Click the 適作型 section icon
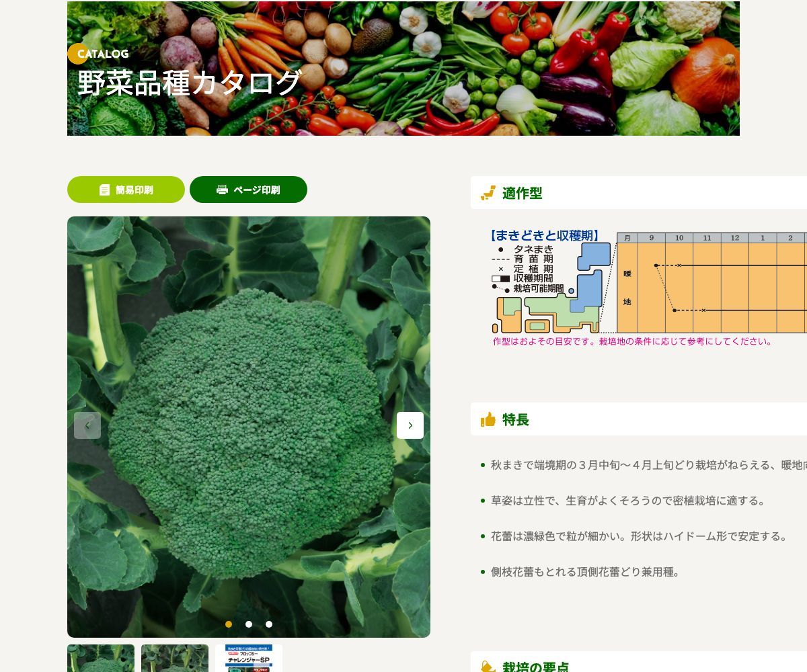This screenshot has height=672, width=807. (x=488, y=194)
